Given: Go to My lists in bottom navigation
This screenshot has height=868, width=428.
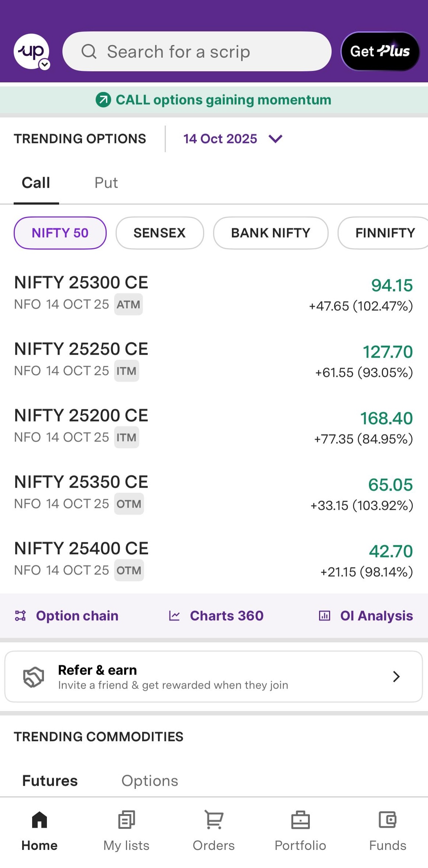Looking at the screenshot, I should pos(126,830).
